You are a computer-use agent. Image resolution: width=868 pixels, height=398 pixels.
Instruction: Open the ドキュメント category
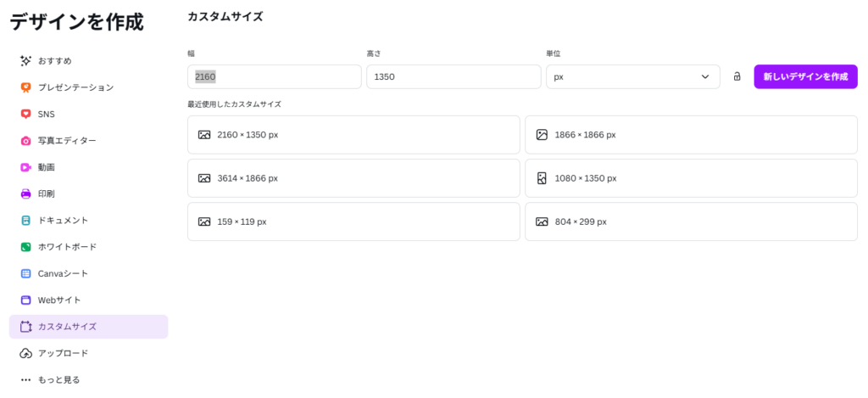point(62,221)
